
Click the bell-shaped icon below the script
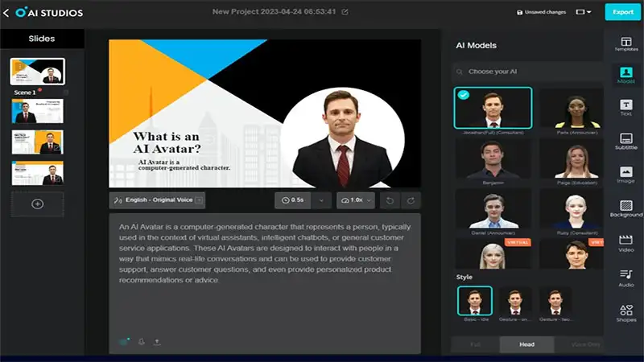142,341
